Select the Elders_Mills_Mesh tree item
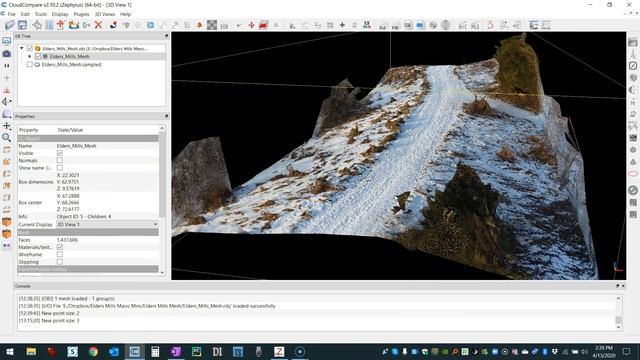Image resolution: width=640 pixels, height=360 pixels. click(x=69, y=56)
